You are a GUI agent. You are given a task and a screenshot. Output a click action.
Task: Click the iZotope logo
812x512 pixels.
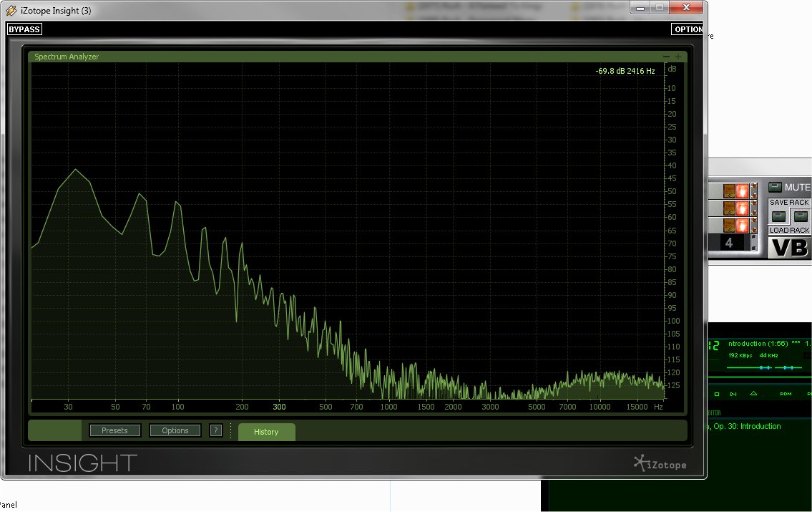click(x=660, y=463)
